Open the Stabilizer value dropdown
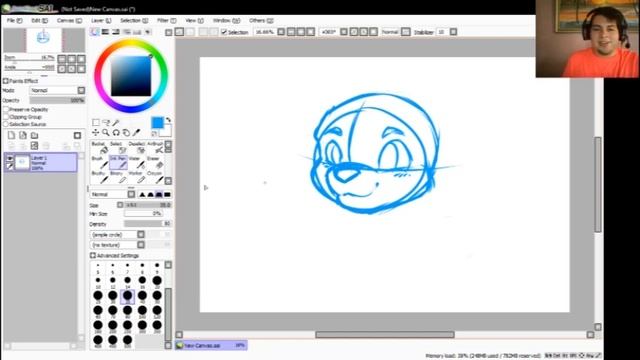 coord(453,32)
